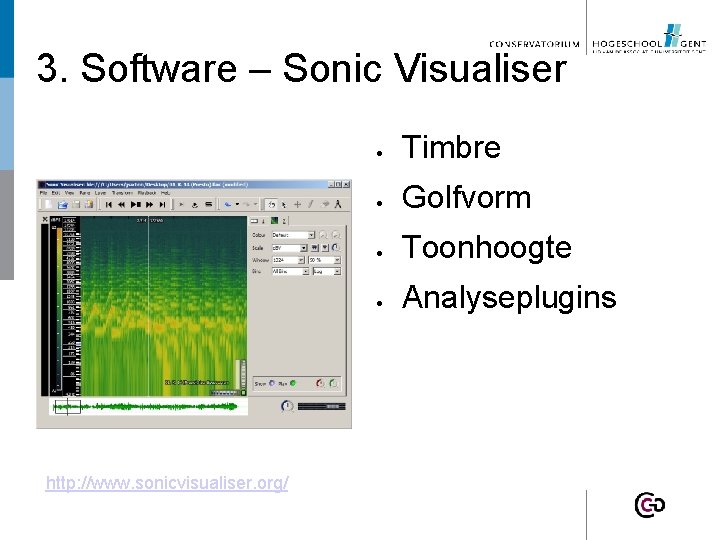Click the green waveform overview strip
720x540 pixels.
(149, 407)
